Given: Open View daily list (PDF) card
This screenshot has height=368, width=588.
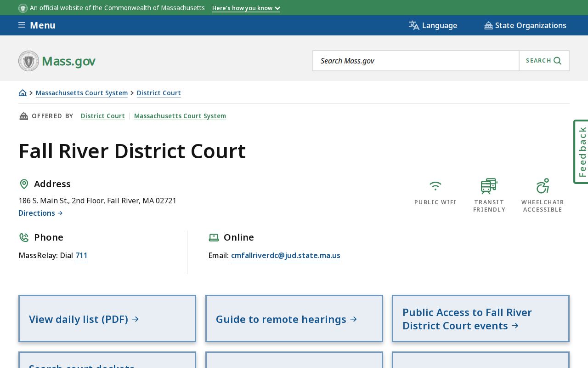Looking at the screenshot, I should click(107, 319).
